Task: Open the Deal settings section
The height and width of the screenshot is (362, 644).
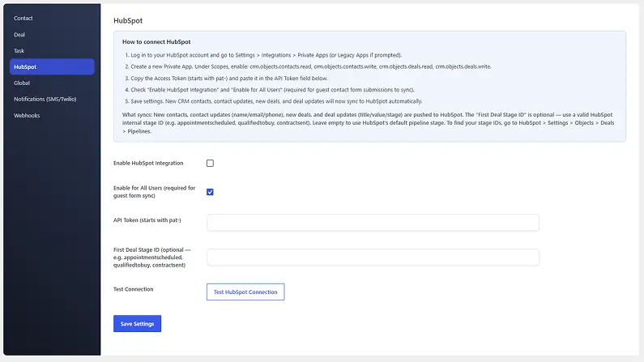Action: coord(19,35)
